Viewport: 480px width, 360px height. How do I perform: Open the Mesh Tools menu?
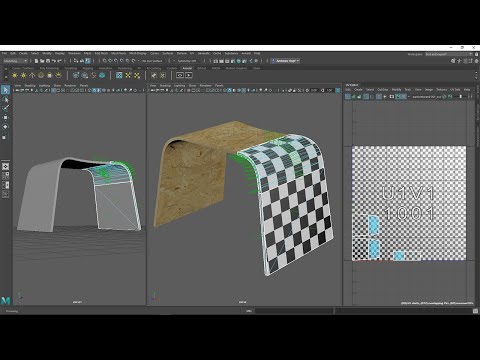tap(118, 53)
